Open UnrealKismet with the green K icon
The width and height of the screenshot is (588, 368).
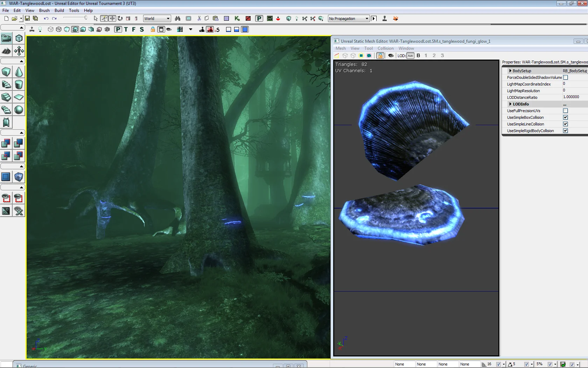pos(237,19)
